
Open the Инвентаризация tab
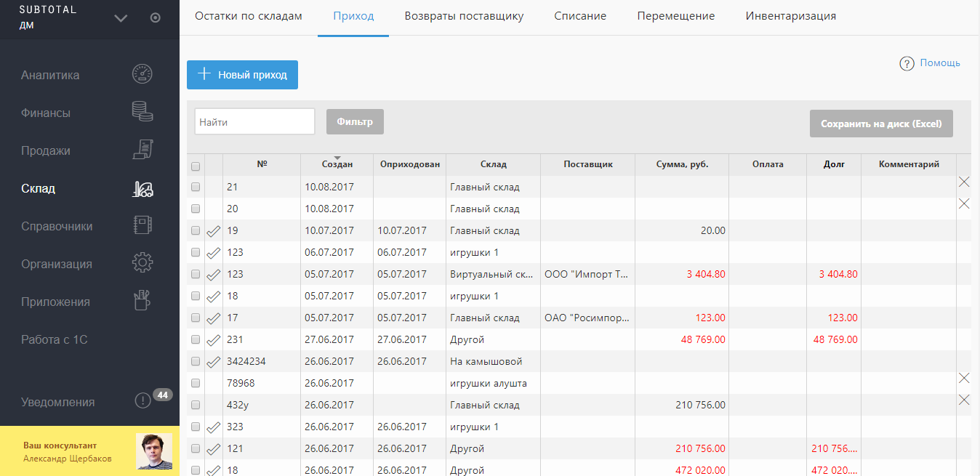790,16
